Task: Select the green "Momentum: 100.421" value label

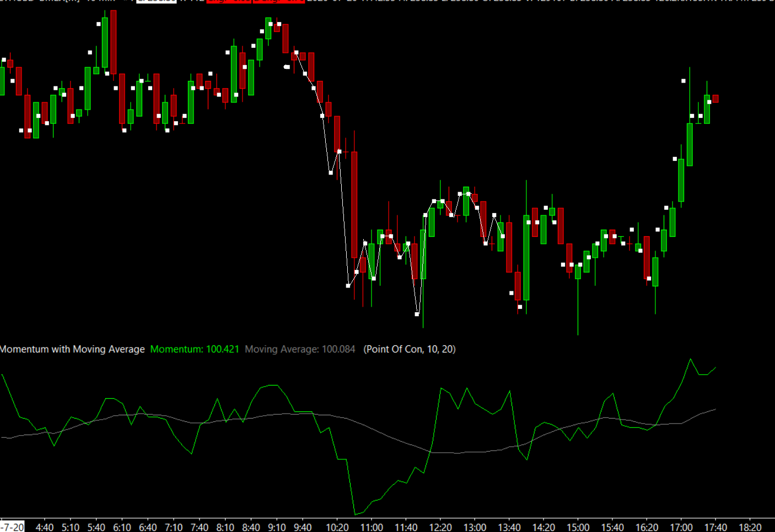Action: point(195,349)
